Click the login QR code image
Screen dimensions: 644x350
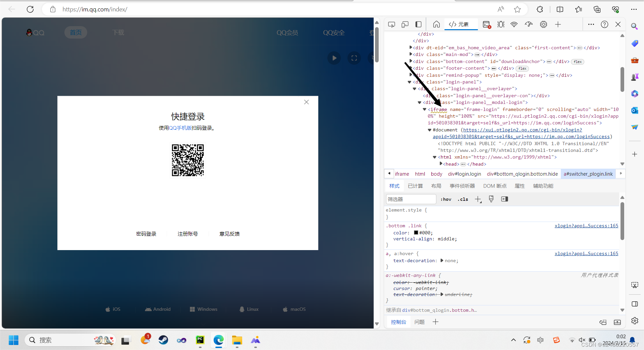coord(188,160)
